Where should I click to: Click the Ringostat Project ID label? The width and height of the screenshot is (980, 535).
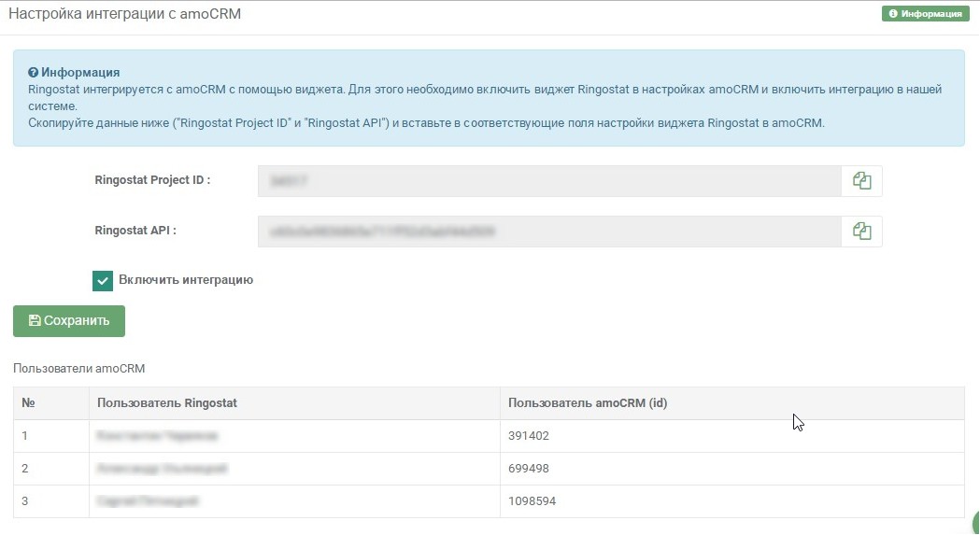(x=152, y=180)
